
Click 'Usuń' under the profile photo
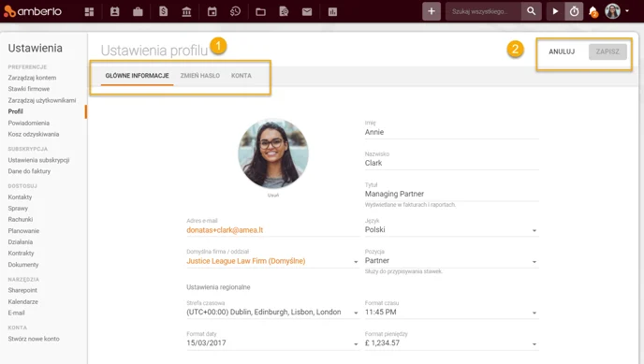(273, 196)
